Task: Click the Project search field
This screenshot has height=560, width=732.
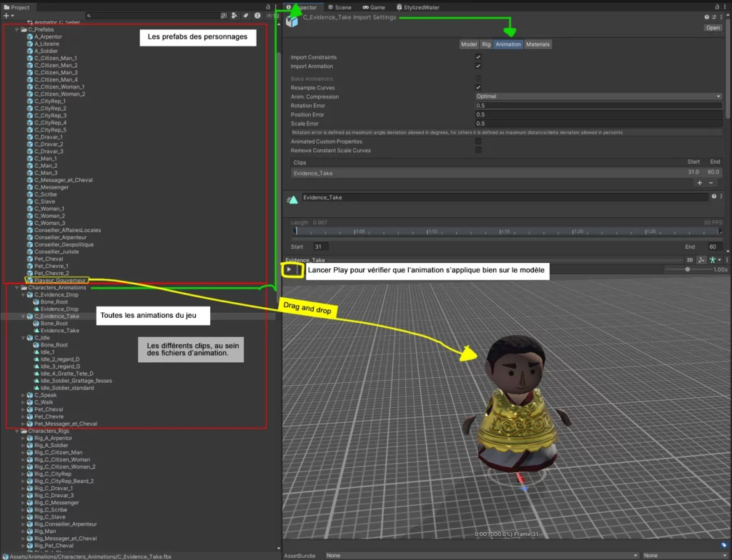Action: [x=152, y=16]
